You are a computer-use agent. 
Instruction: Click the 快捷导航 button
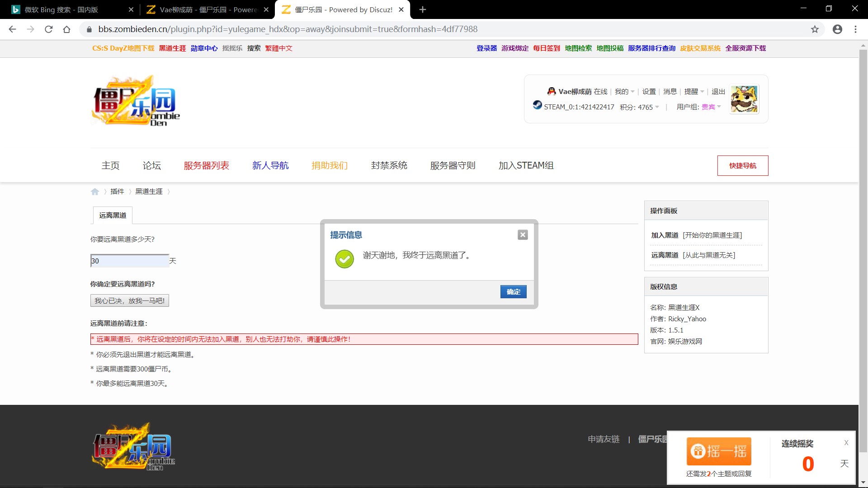(742, 166)
